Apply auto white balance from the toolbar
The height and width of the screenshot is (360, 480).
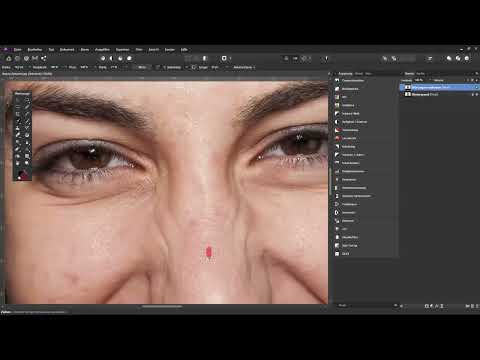point(129,58)
